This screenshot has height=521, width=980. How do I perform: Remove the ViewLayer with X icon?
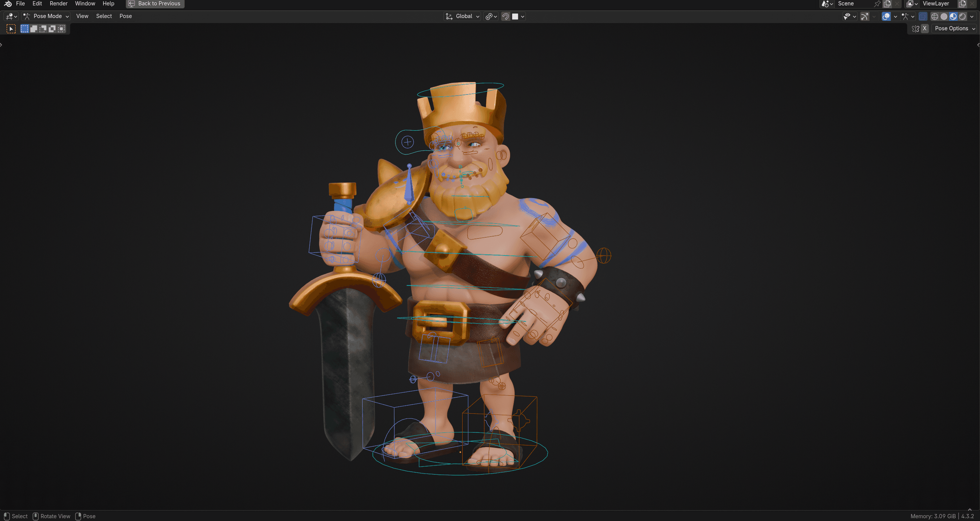(x=972, y=4)
